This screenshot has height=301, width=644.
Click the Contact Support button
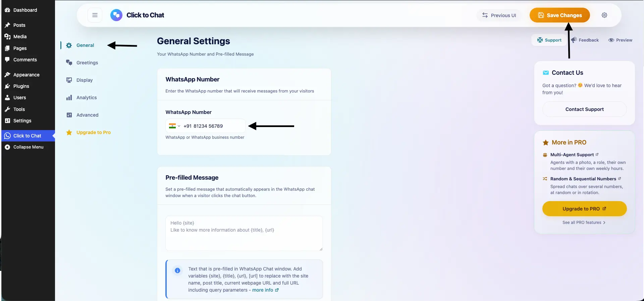tap(584, 109)
